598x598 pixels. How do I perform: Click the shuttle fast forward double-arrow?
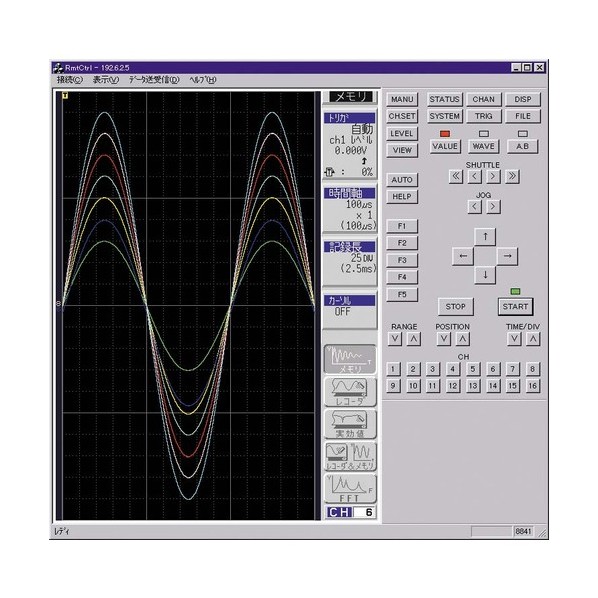[512, 177]
